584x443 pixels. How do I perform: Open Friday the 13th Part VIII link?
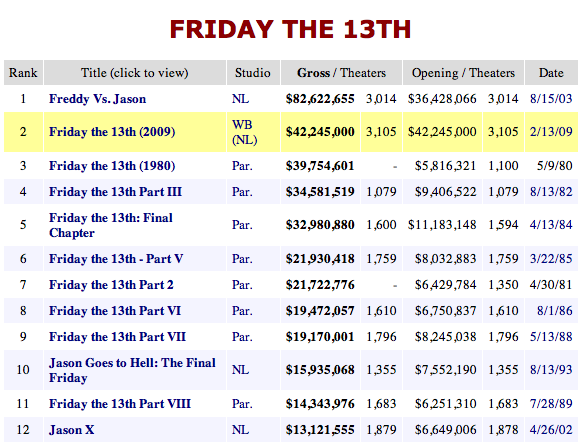[x=120, y=404]
